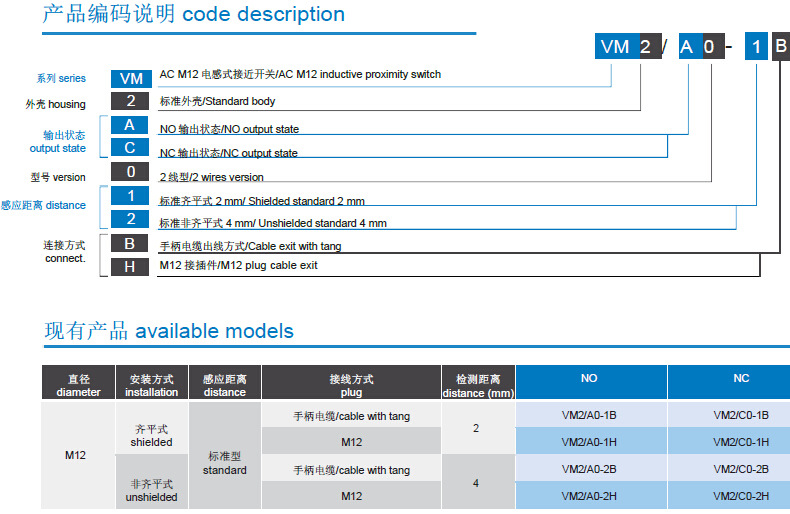Click the H box for M12 plug cable exit
The width and height of the screenshot is (790, 514).
click(130, 266)
